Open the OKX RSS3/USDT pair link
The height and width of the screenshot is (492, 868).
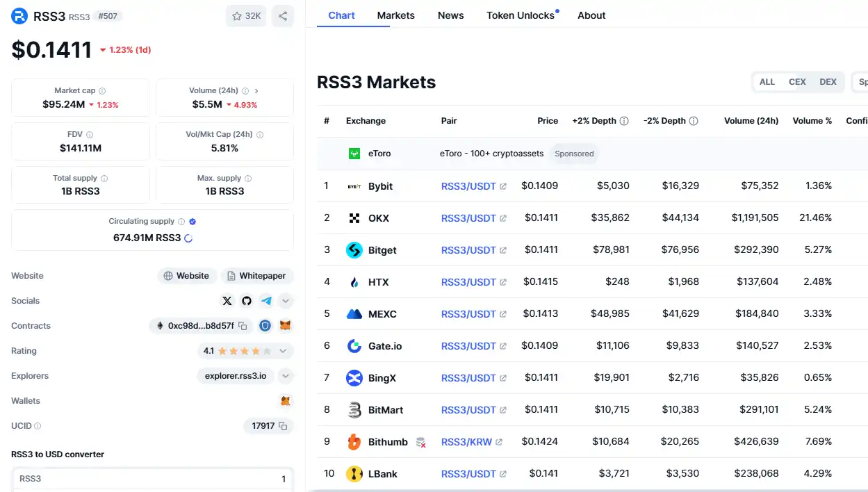tap(468, 218)
